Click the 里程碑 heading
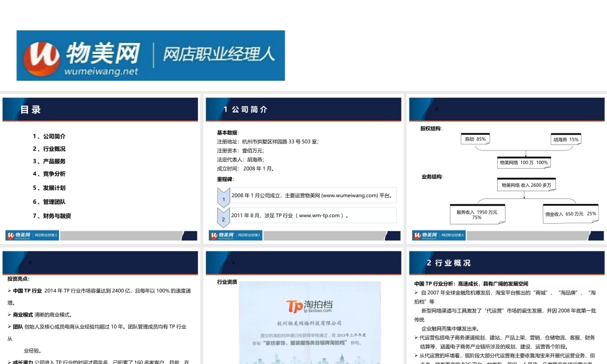This screenshot has height=364, width=607. click(x=225, y=179)
